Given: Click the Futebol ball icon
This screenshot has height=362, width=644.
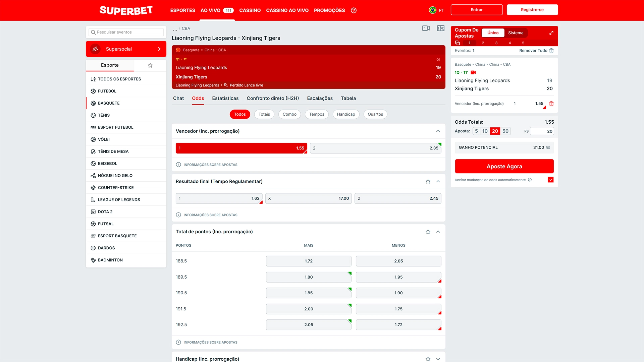Looking at the screenshot, I should click(93, 91).
